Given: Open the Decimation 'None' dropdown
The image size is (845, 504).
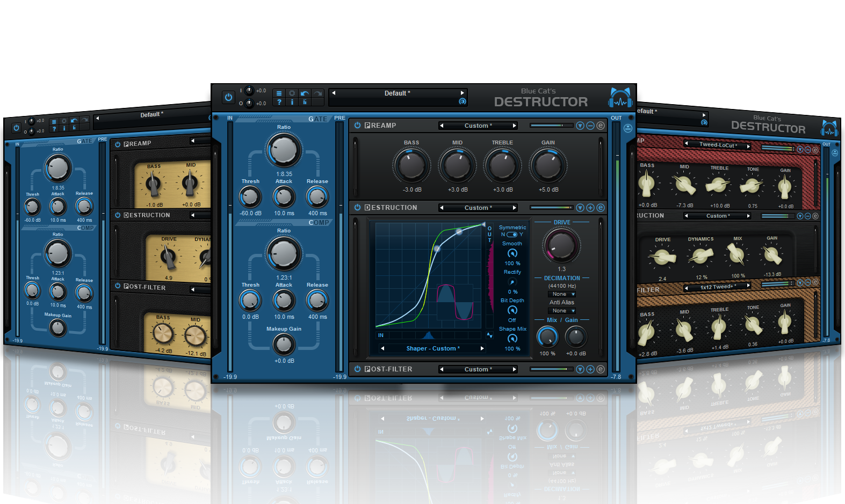Looking at the screenshot, I should [562, 294].
